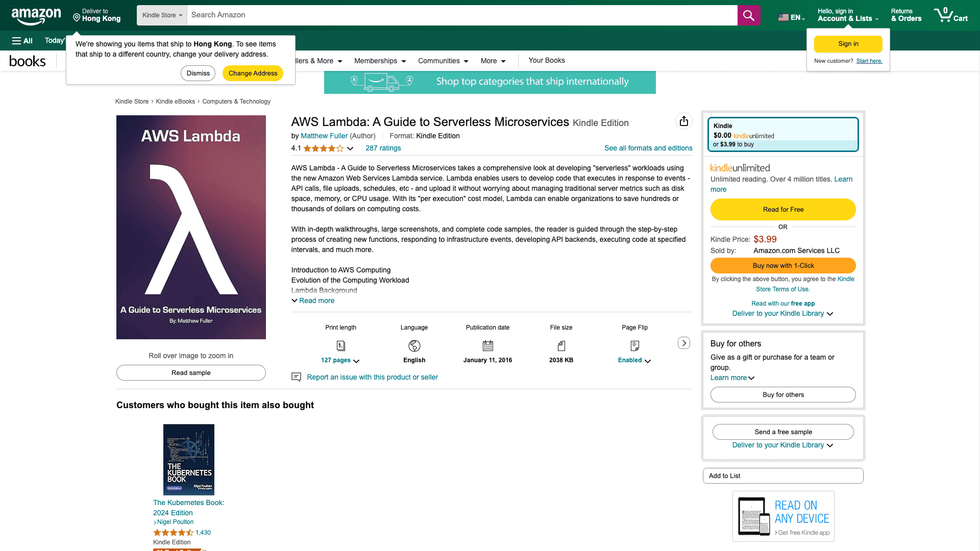Open the Memberships menu
Screen dimensions: 980x551
click(380, 61)
